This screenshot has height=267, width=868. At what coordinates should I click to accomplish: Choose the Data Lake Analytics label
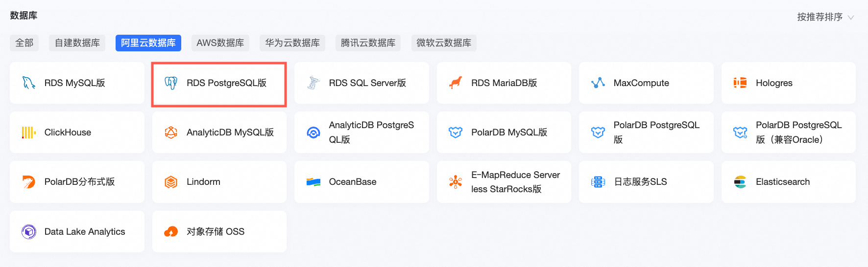pos(85,232)
